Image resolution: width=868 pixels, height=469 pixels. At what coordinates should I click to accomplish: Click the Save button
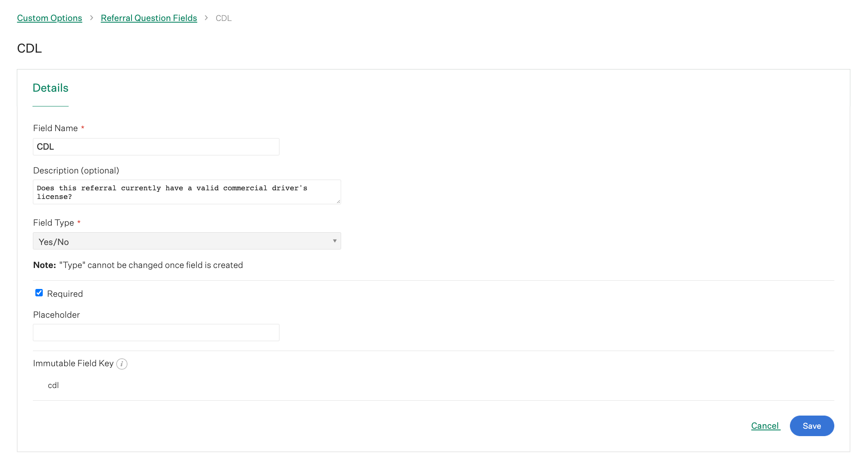(812, 426)
